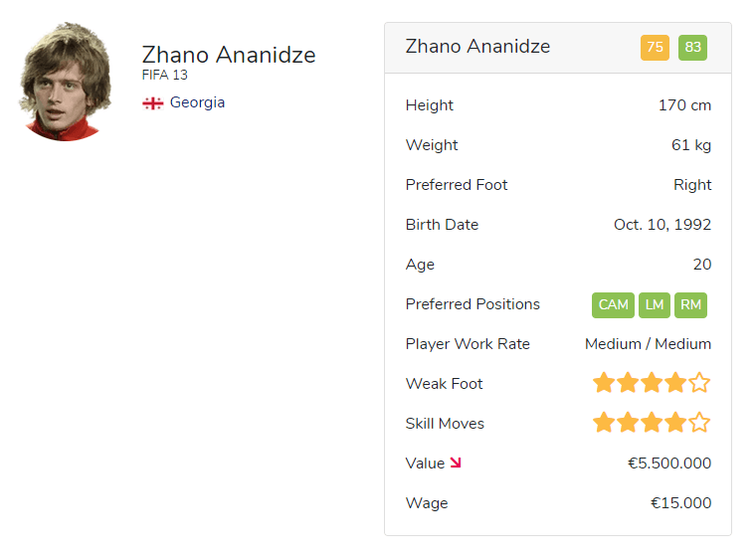Screen dimensions: 756x557
Task: Click the large Zhano Ananidze name heading
Action: (x=229, y=55)
